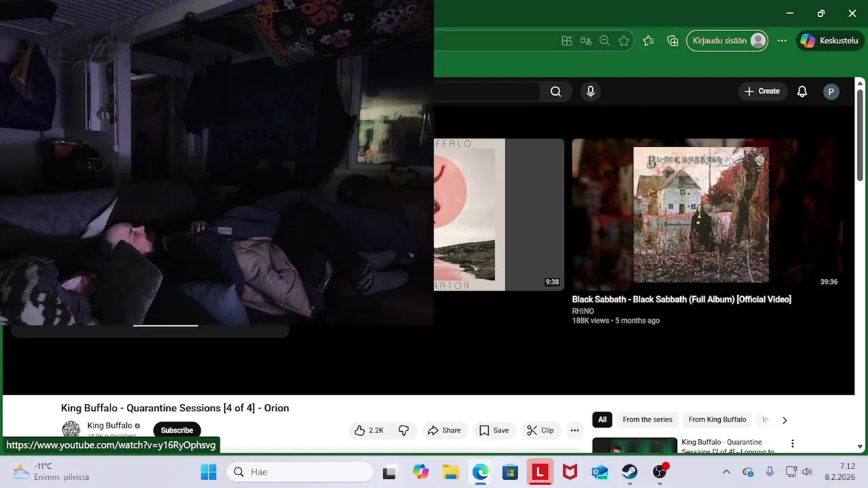The height and width of the screenshot is (488, 868).
Task: Open Quarantine Sessions 2 of 4 video thumbnail
Action: click(635, 445)
